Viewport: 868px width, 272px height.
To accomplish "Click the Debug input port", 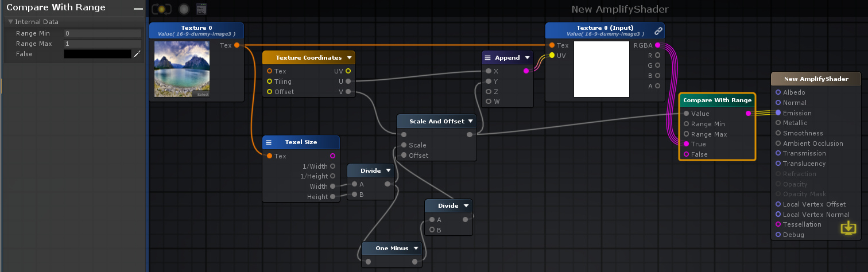I will tap(778, 235).
